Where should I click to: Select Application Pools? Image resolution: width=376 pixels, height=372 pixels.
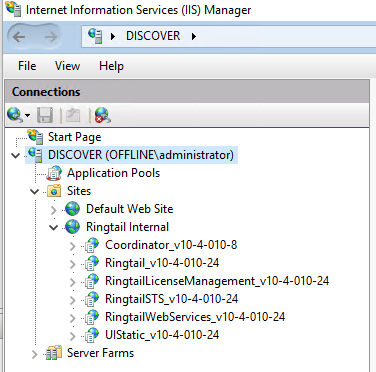(x=113, y=173)
